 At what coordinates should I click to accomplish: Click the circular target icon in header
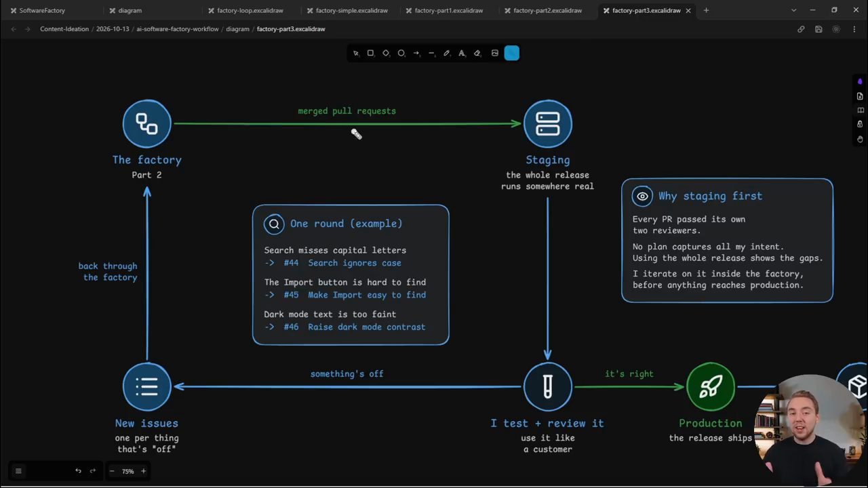836,29
